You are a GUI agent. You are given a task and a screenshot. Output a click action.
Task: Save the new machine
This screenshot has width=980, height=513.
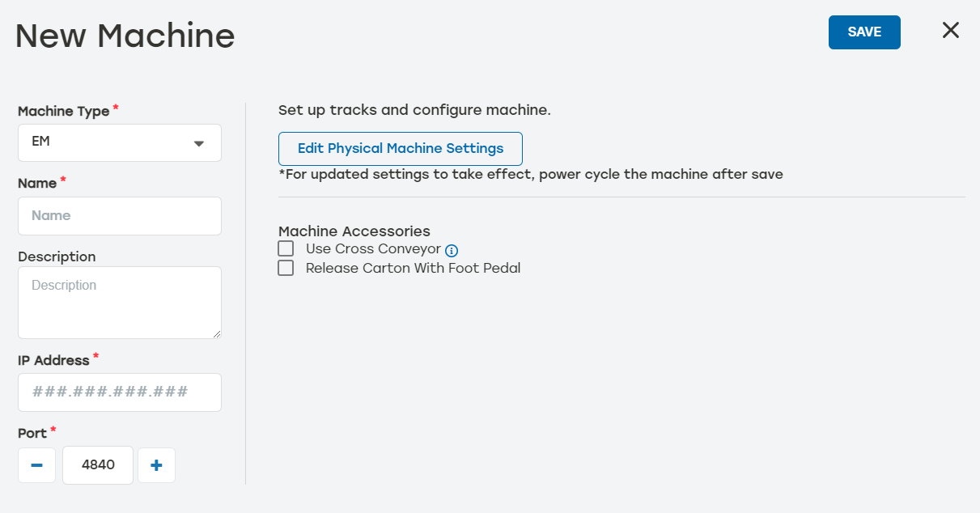pyautogui.click(x=863, y=32)
